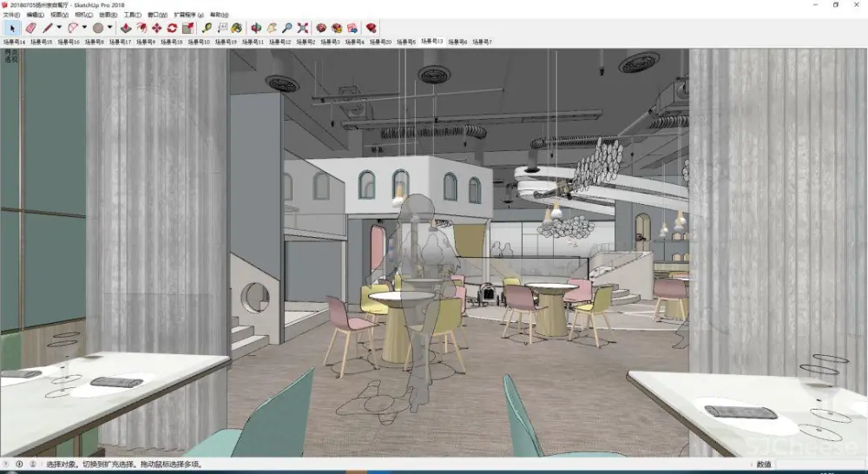This screenshot has height=474, width=868.
Task: Open scene tab 场景号20
Action: (x=381, y=42)
